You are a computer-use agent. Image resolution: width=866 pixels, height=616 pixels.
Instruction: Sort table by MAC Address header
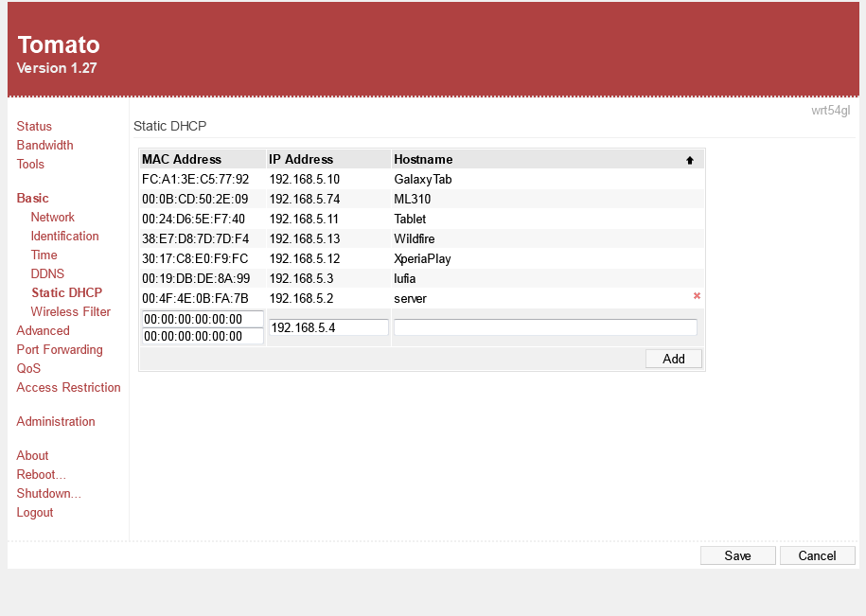coord(182,159)
